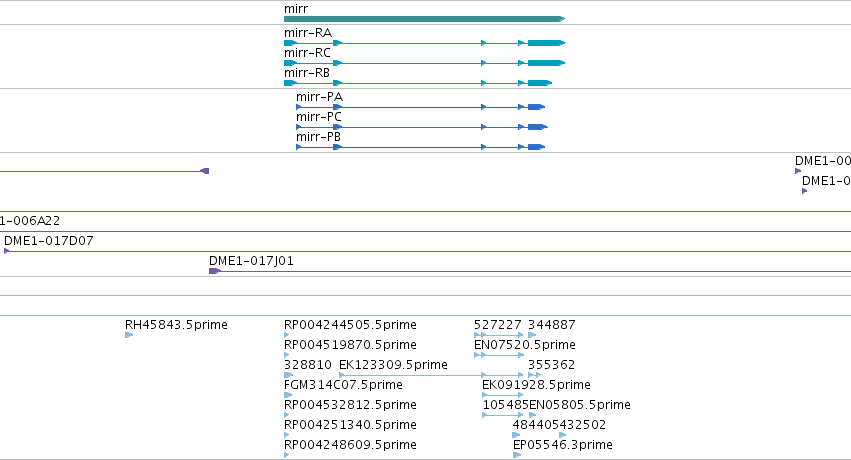
Task: Select the 328810 EST label
Action: tap(308, 365)
